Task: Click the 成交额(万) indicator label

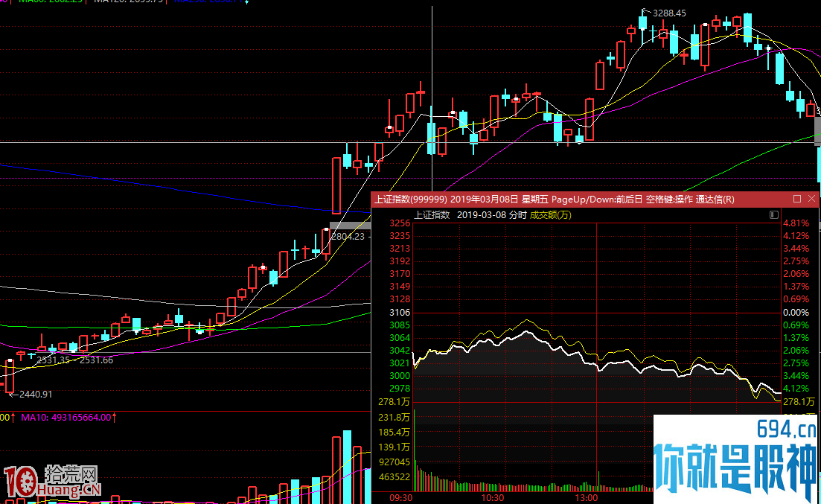Action: [550, 215]
